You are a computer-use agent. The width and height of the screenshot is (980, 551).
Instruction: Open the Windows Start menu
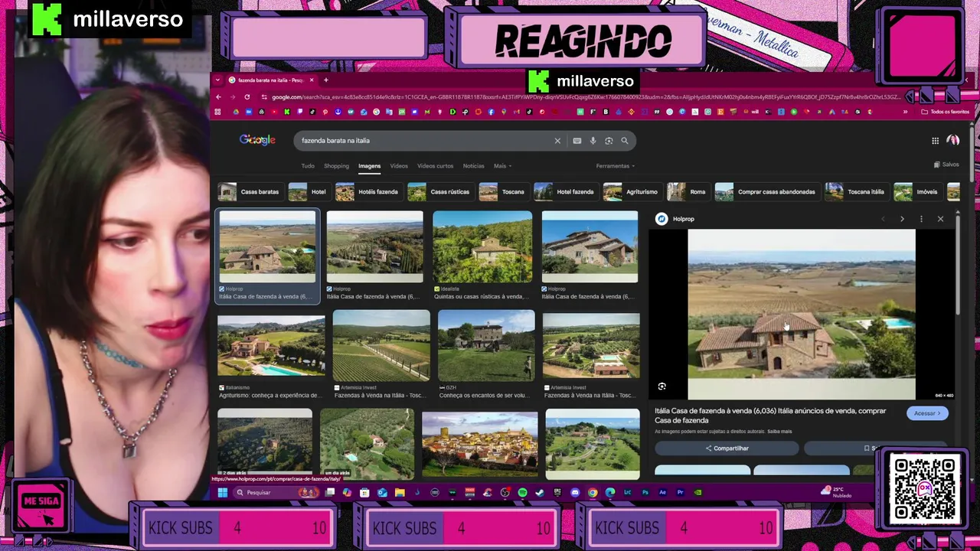(x=222, y=493)
